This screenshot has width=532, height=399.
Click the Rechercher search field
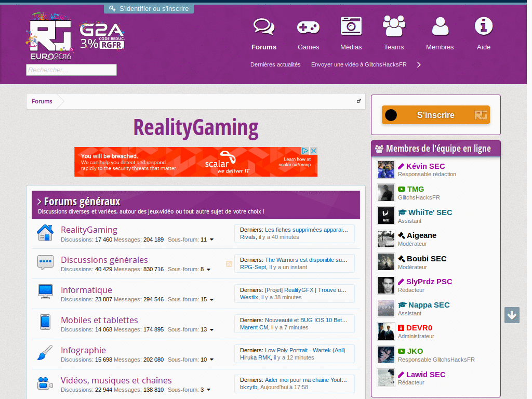(71, 70)
